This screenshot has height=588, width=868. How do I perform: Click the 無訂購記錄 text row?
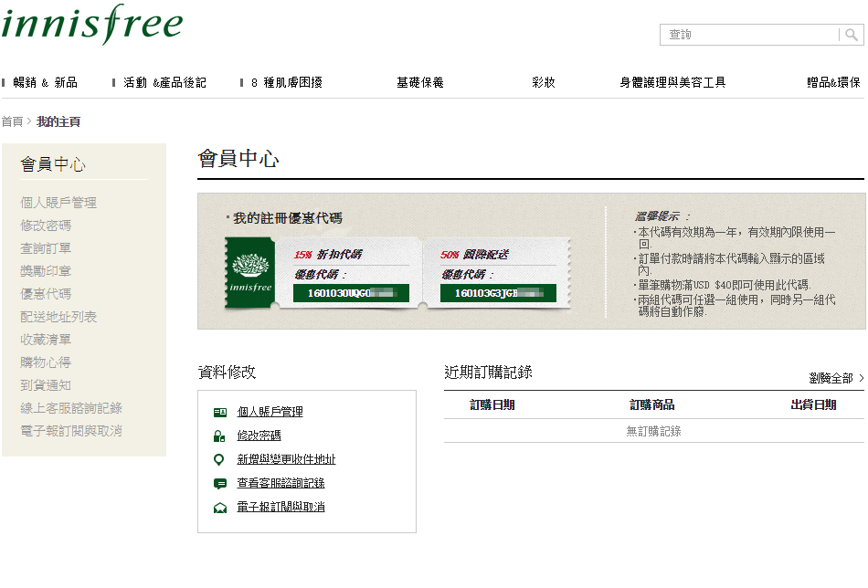pyautogui.click(x=654, y=431)
